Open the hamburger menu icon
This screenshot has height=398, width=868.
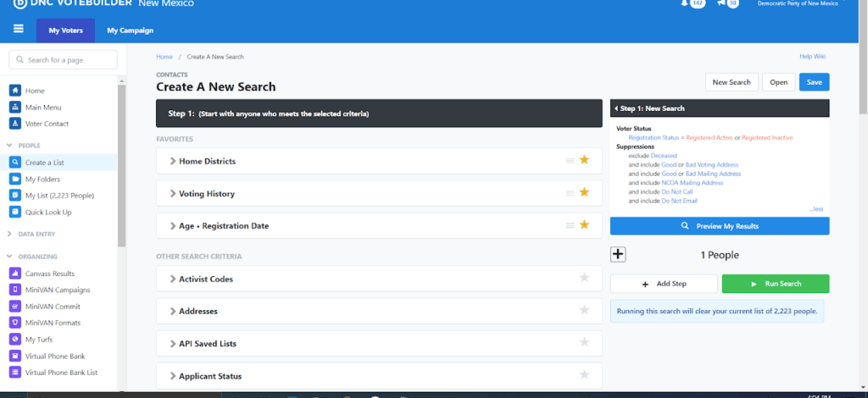click(x=18, y=30)
